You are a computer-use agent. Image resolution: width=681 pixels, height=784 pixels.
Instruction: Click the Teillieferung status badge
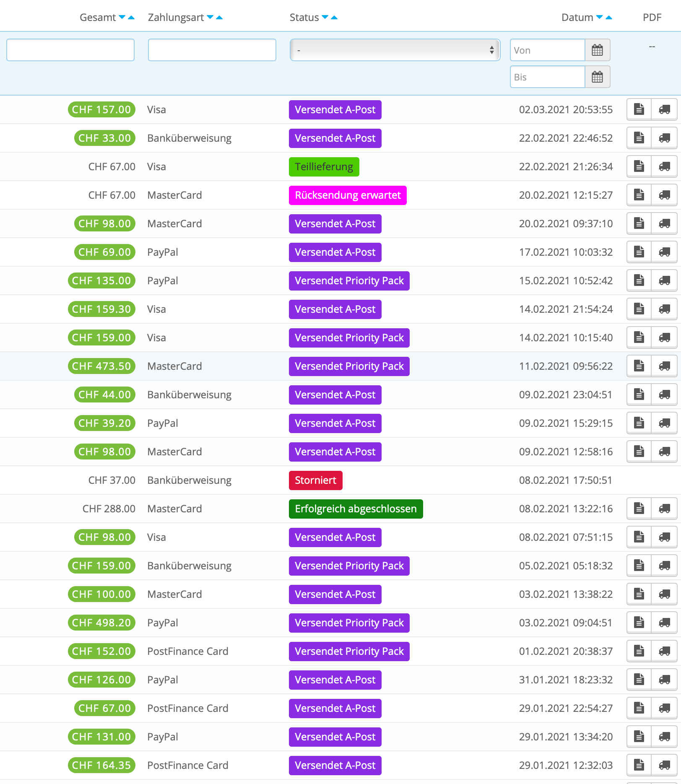tap(324, 167)
